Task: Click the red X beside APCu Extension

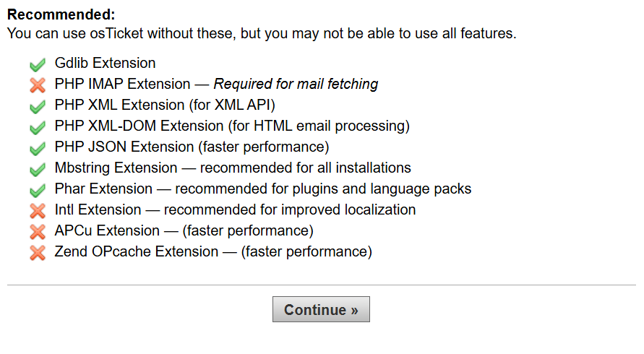Action: pos(38,232)
